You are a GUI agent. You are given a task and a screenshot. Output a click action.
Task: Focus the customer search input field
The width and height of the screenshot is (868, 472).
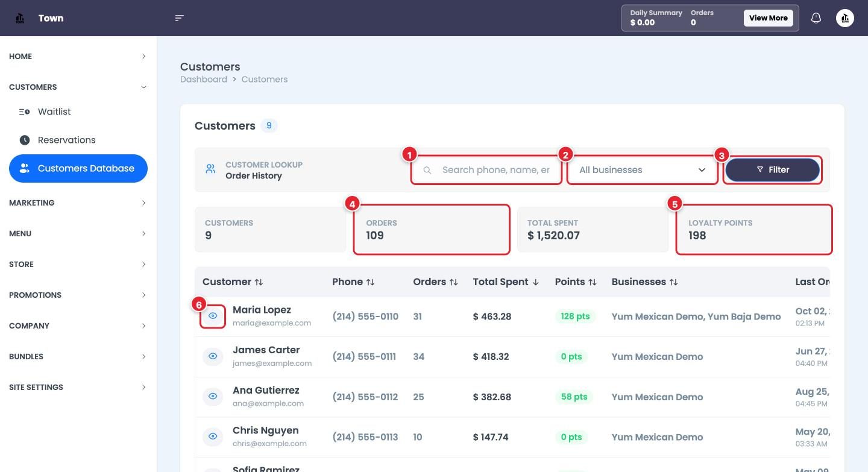pos(487,170)
